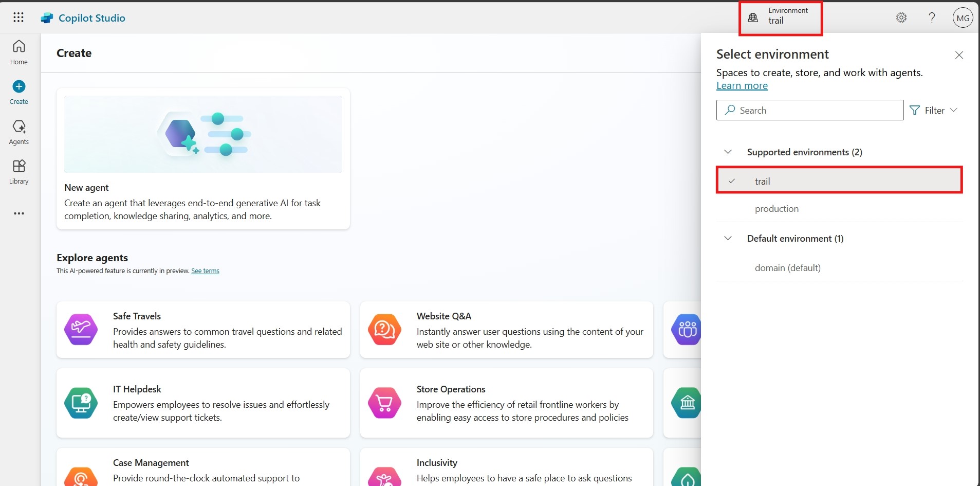Click the more options ellipsis in sidebar
This screenshot has height=486, width=980.
point(19,213)
